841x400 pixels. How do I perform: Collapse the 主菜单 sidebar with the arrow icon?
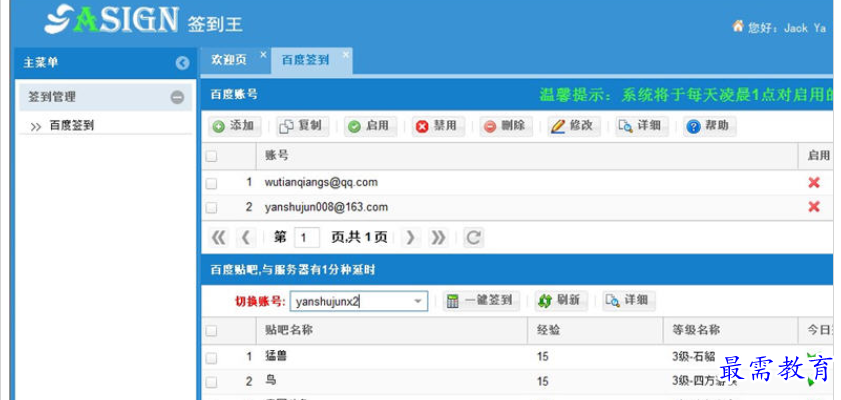[x=182, y=63]
